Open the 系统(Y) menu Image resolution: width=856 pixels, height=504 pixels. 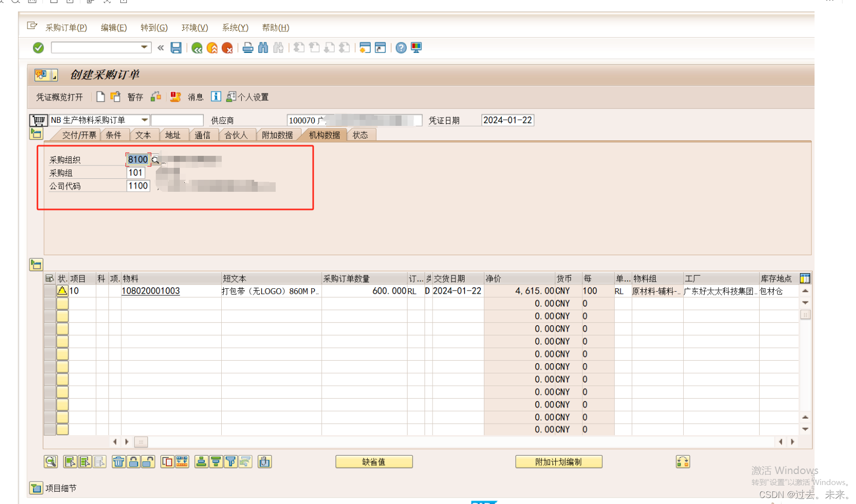tap(235, 28)
